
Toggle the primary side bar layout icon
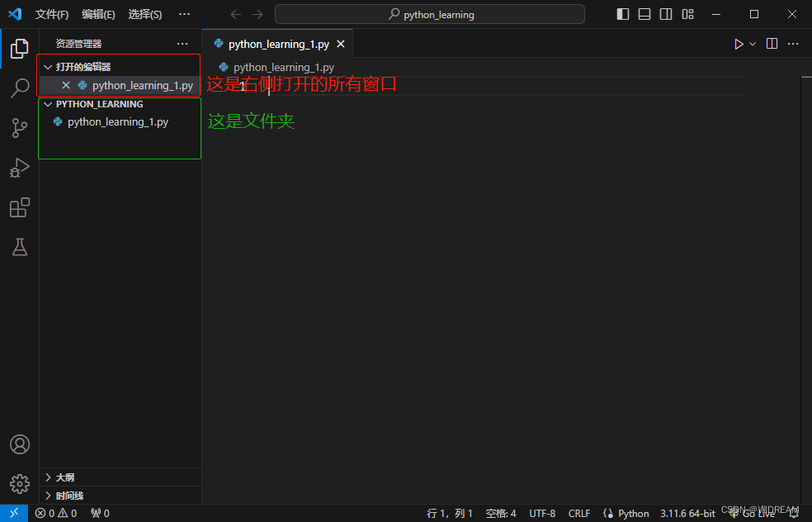(623, 14)
